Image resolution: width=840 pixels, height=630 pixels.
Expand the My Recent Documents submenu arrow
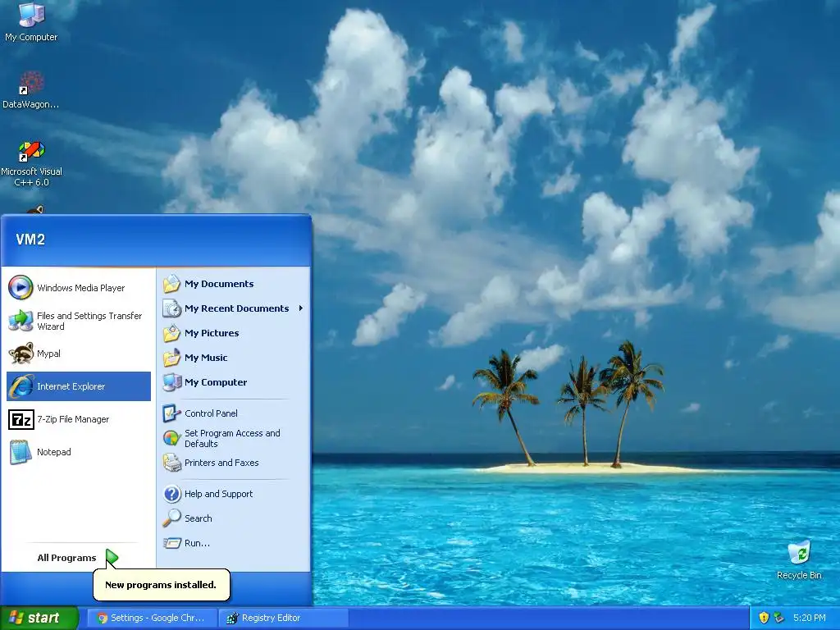[301, 308]
